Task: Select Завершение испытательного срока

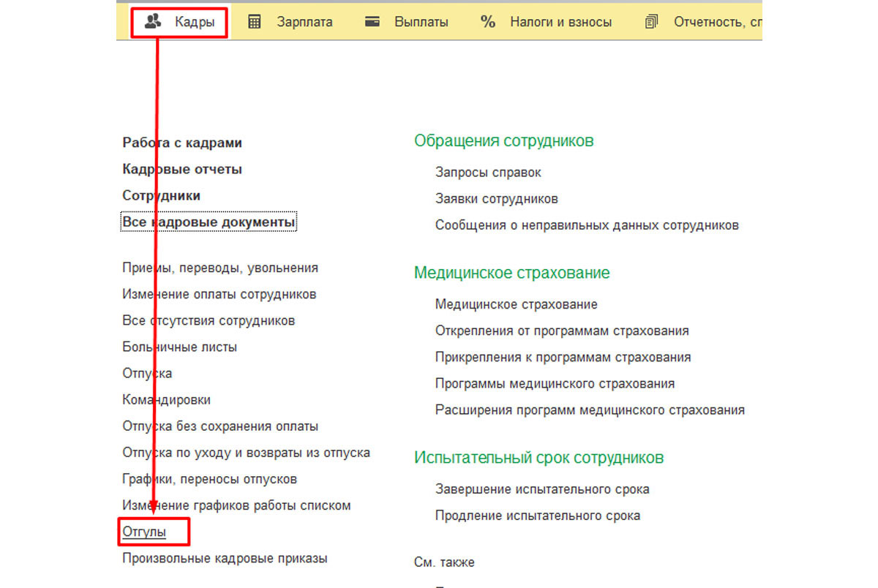Action: coord(542,489)
